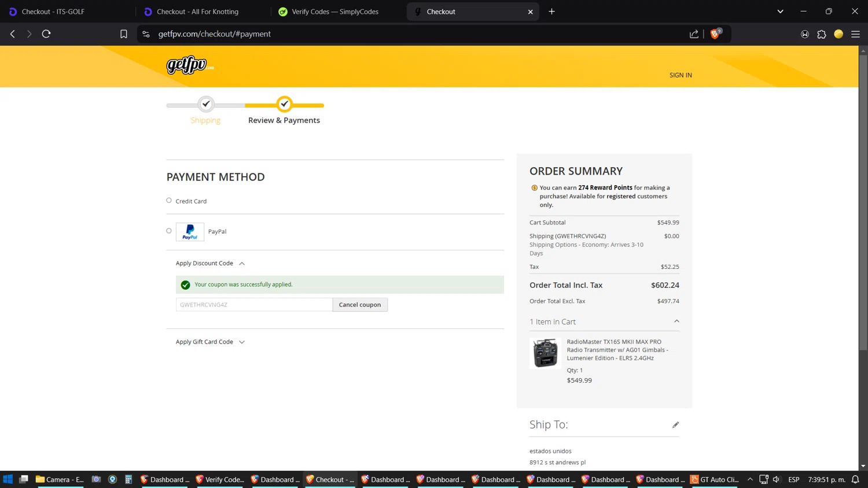The height and width of the screenshot is (488, 868).
Task: Click the 274 Reward Points text
Action: (x=605, y=187)
